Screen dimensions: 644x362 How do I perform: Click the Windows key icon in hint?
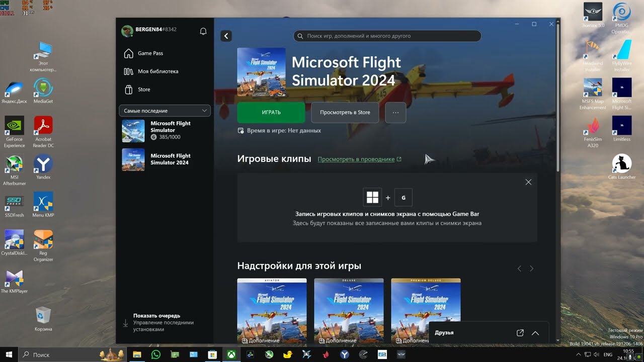[x=372, y=198]
